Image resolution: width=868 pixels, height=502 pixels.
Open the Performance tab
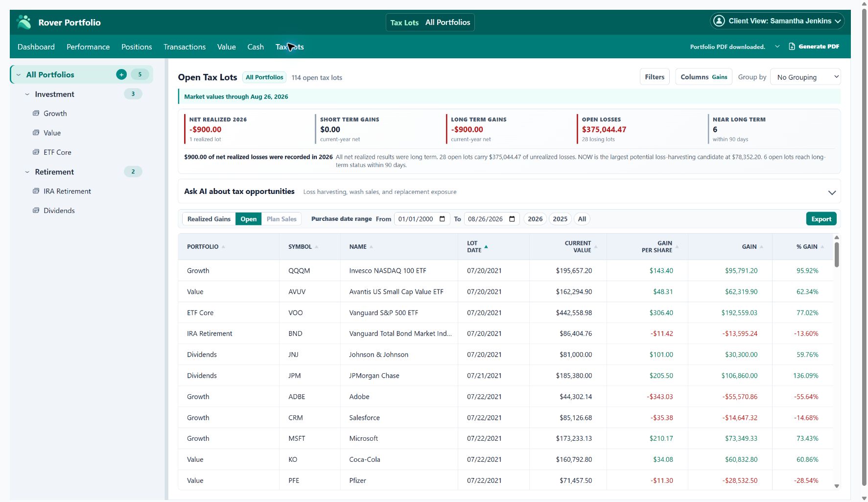tap(88, 47)
